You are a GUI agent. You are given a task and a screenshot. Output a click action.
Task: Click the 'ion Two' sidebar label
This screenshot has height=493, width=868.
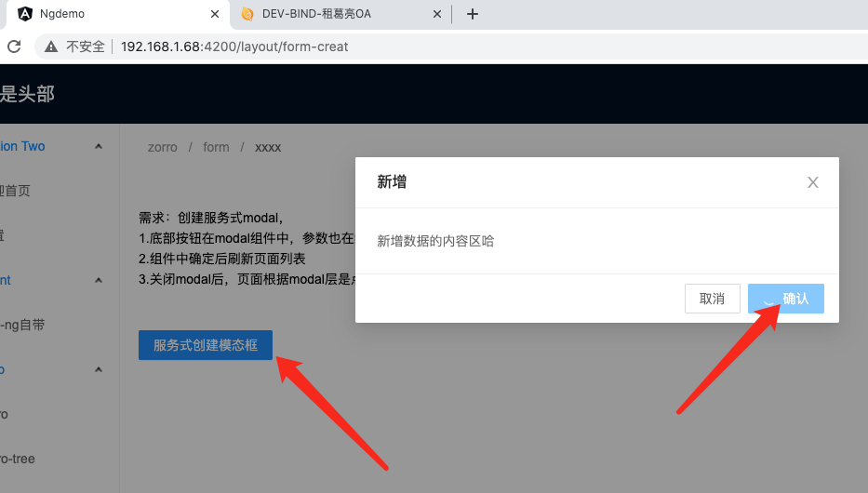click(x=22, y=146)
